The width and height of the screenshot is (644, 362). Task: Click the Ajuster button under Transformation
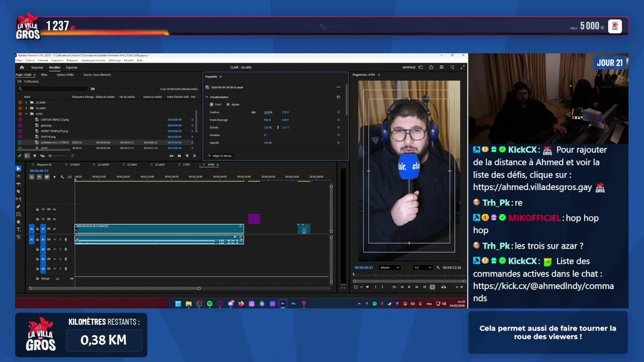point(233,105)
